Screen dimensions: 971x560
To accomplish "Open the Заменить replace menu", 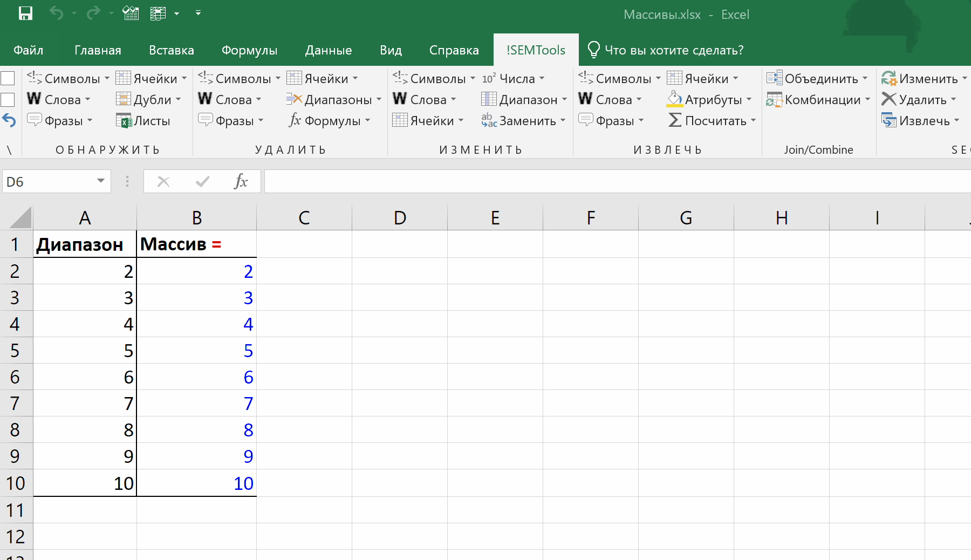I will pos(523,121).
